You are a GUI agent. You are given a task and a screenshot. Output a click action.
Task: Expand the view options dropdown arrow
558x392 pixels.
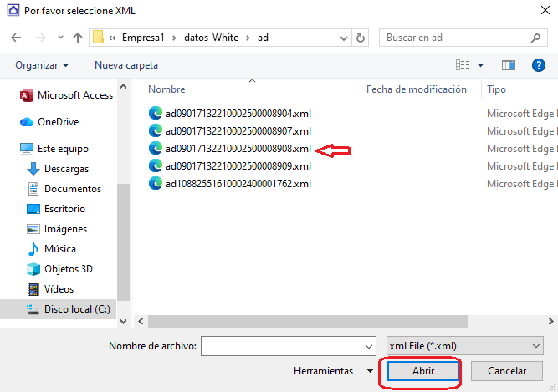point(481,64)
